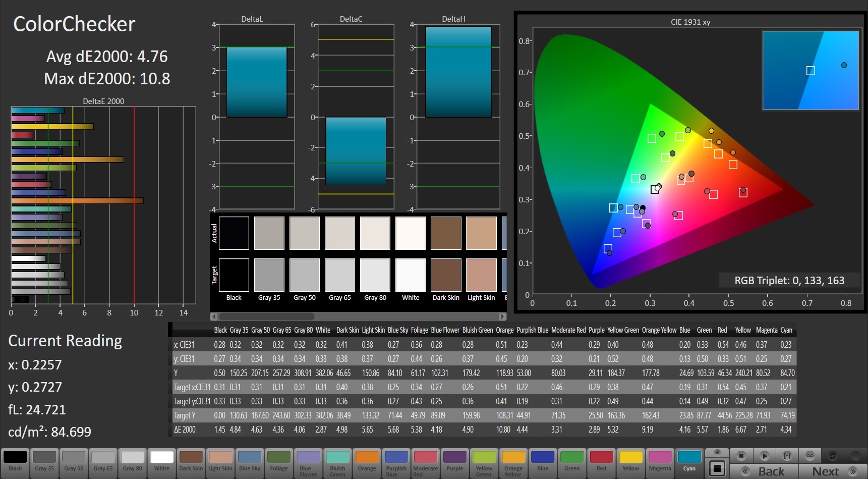The width and height of the screenshot is (868, 479).
Task: Select the Blue Flower patch button
Action: click(308, 461)
